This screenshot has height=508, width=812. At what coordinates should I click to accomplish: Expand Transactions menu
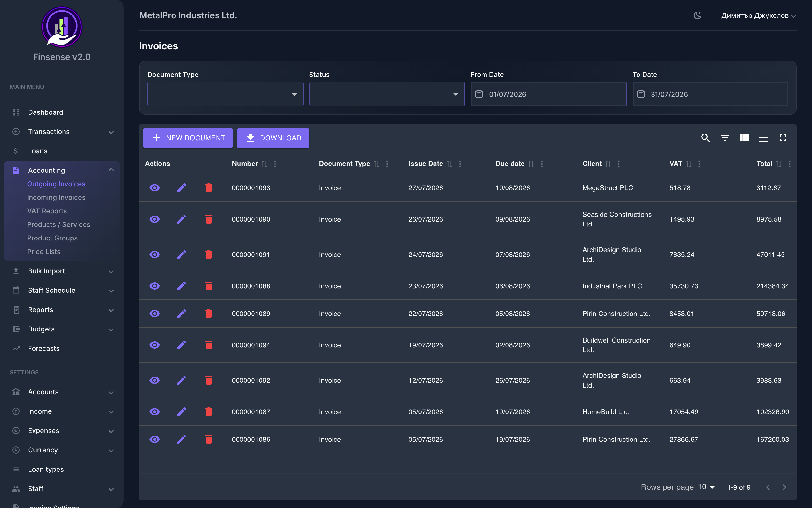pyautogui.click(x=62, y=132)
